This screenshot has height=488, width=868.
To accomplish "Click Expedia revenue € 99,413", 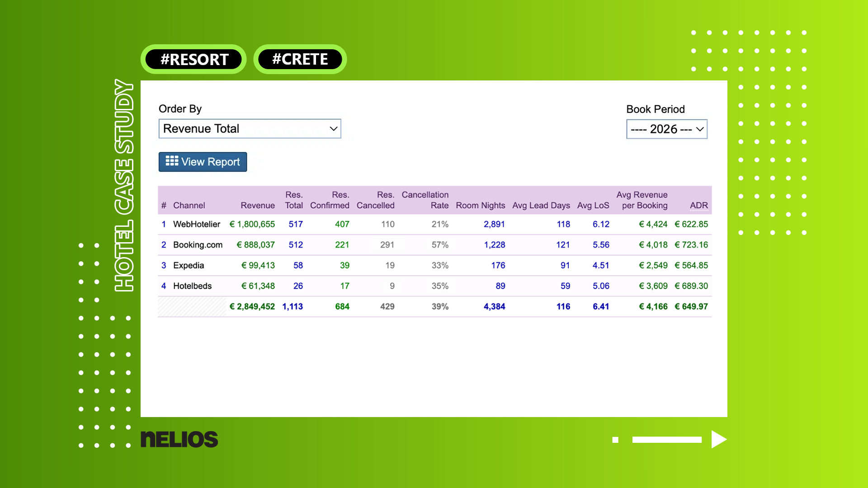I will [x=258, y=265].
